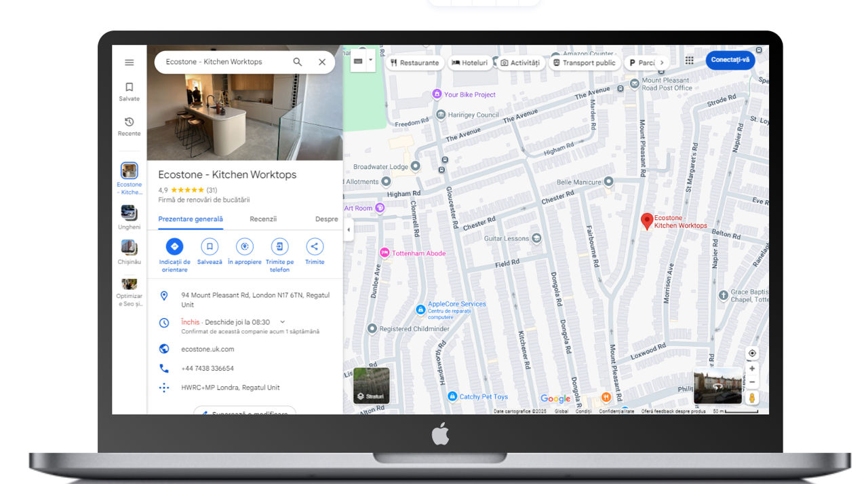Open the Condiții terms link

click(583, 411)
